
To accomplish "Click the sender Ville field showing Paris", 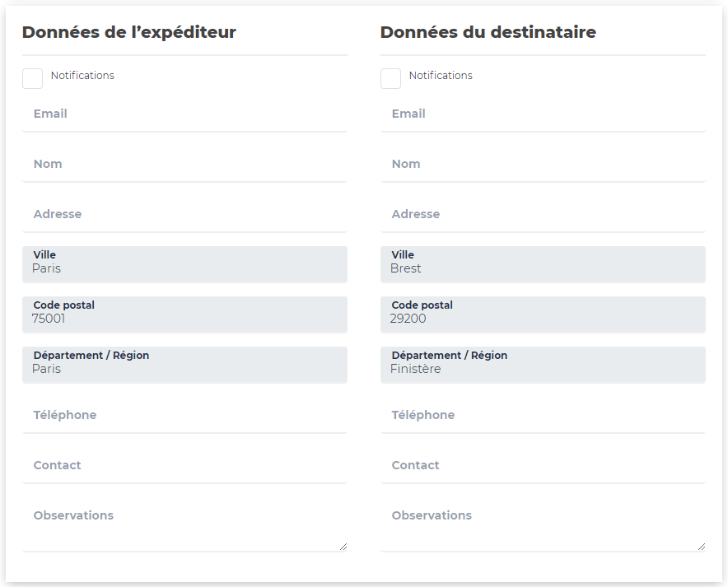I will pyautogui.click(x=184, y=264).
